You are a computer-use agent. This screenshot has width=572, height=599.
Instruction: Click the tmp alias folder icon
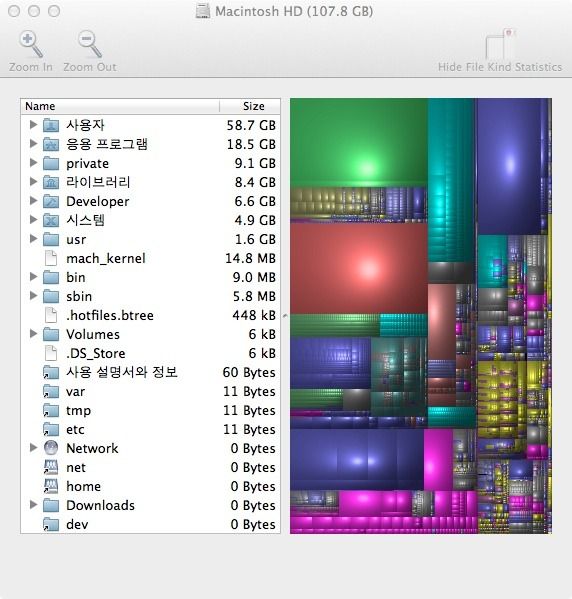(x=51, y=410)
